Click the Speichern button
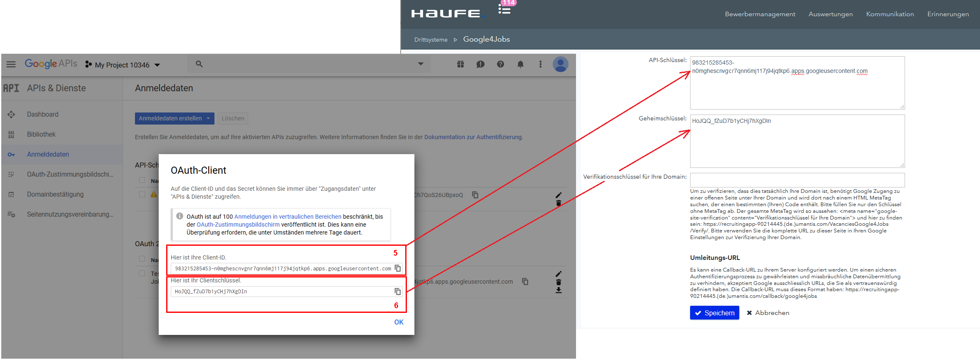 [x=714, y=313]
